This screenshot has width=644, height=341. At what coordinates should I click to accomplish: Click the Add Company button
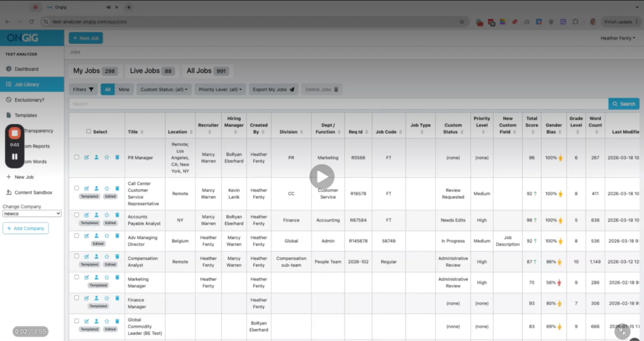point(25,228)
